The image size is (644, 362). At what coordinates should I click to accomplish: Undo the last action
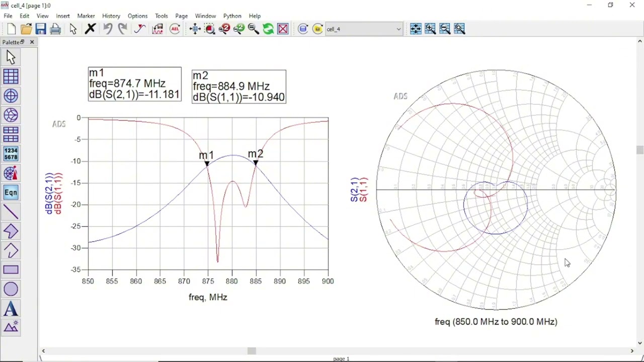coord(108,29)
